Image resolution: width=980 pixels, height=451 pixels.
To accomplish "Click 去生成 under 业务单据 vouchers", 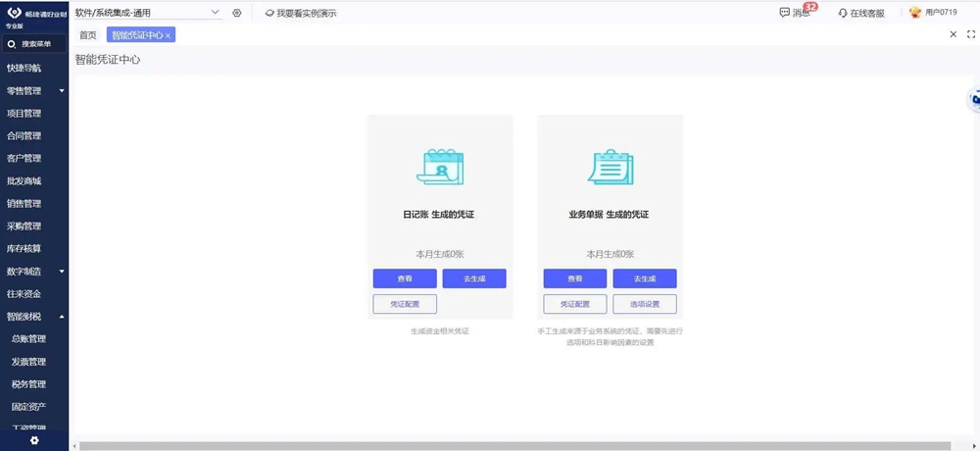I will tap(644, 278).
